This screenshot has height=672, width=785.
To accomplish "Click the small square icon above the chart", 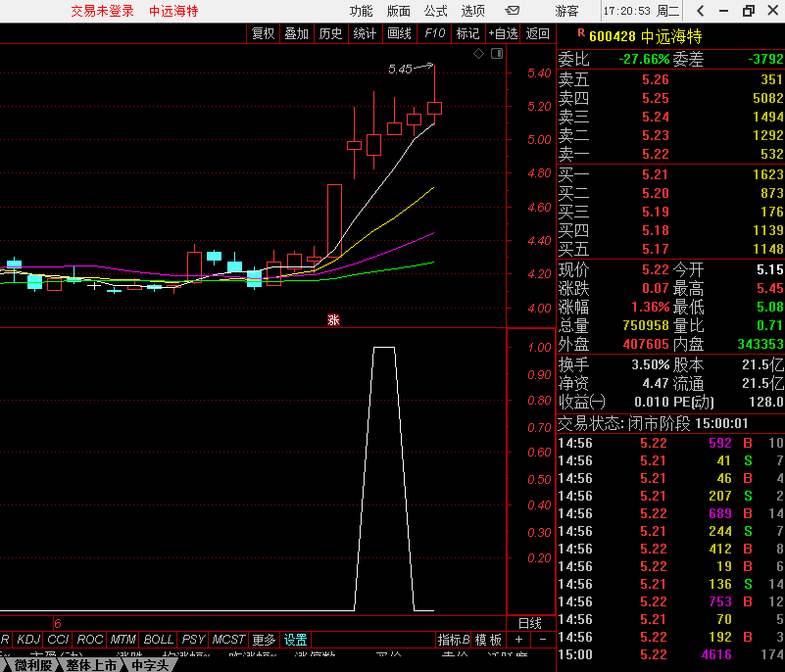I will pos(495,55).
